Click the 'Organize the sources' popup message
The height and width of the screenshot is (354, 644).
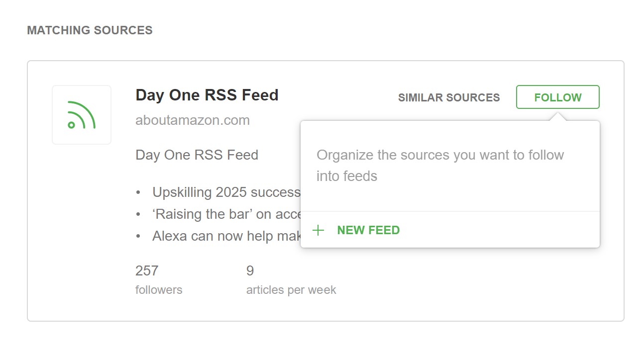coord(440,165)
